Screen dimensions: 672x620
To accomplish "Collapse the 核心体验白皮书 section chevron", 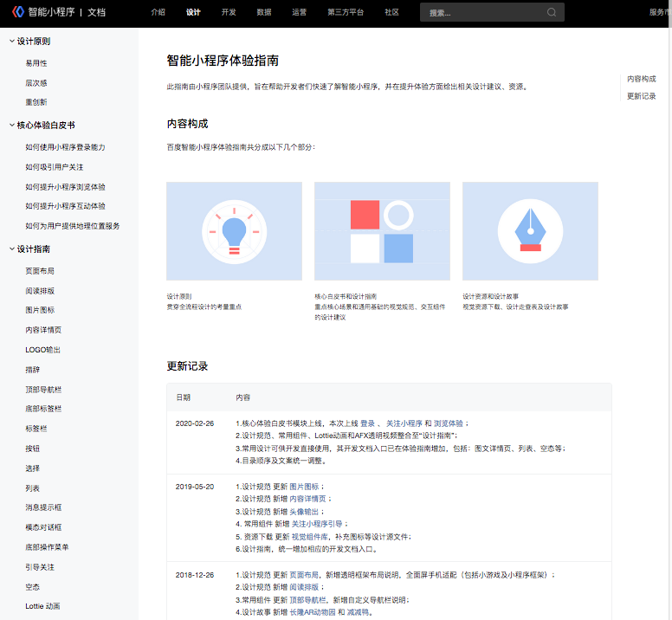I will click(x=12, y=125).
